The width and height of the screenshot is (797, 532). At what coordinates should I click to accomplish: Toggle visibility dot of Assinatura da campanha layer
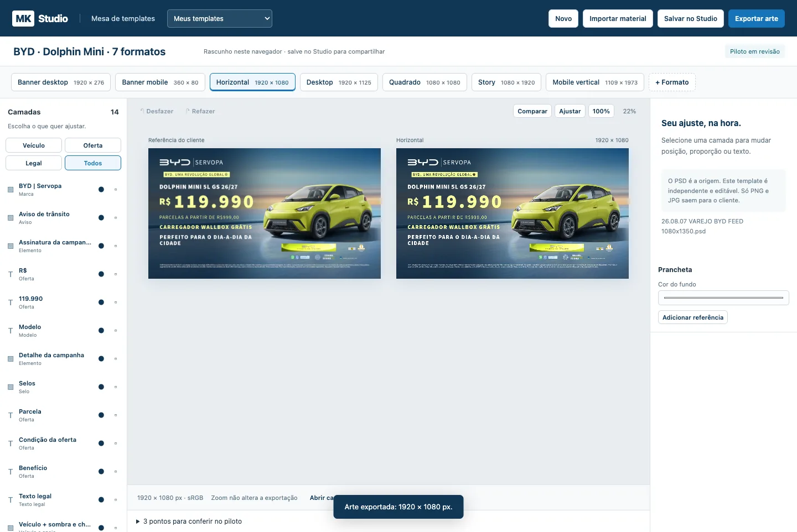tap(101, 246)
